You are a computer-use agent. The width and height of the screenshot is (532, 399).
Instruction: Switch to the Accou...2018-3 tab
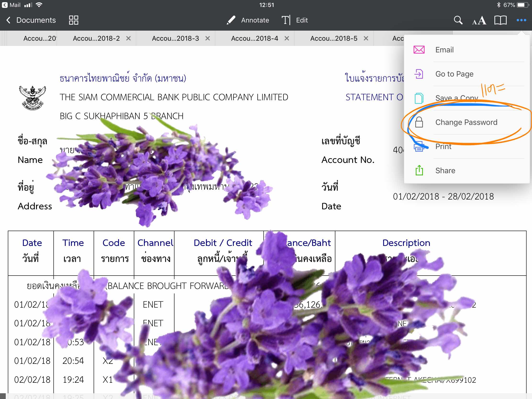point(176,39)
